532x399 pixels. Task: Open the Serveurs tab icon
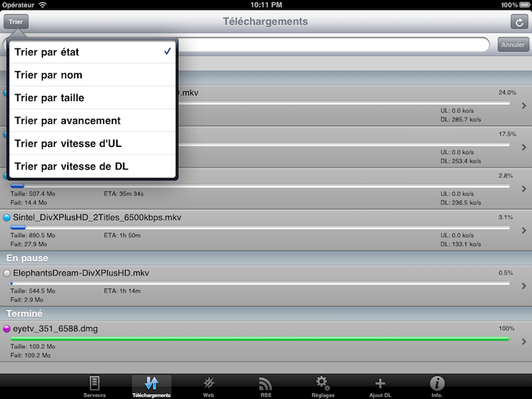[94, 384]
